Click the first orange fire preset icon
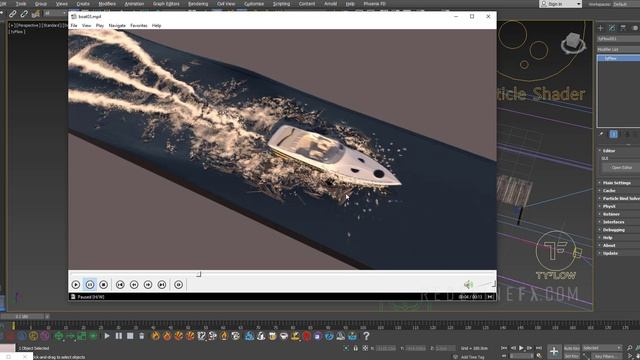 tap(156, 336)
